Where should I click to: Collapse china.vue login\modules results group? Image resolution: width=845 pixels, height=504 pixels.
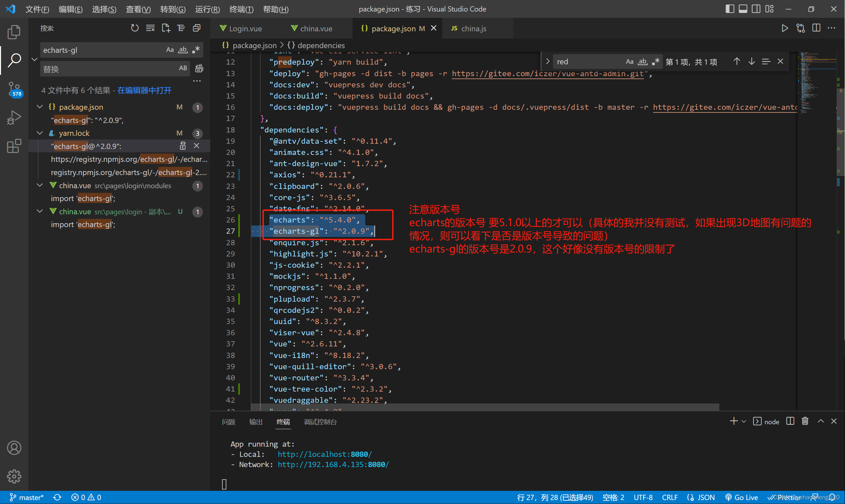pyautogui.click(x=40, y=185)
